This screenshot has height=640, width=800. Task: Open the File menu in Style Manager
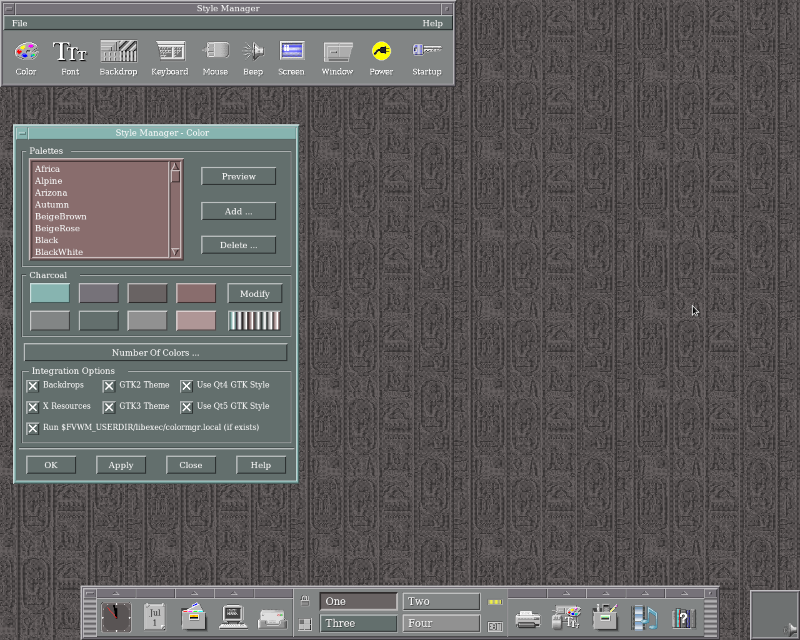tap(20, 23)
